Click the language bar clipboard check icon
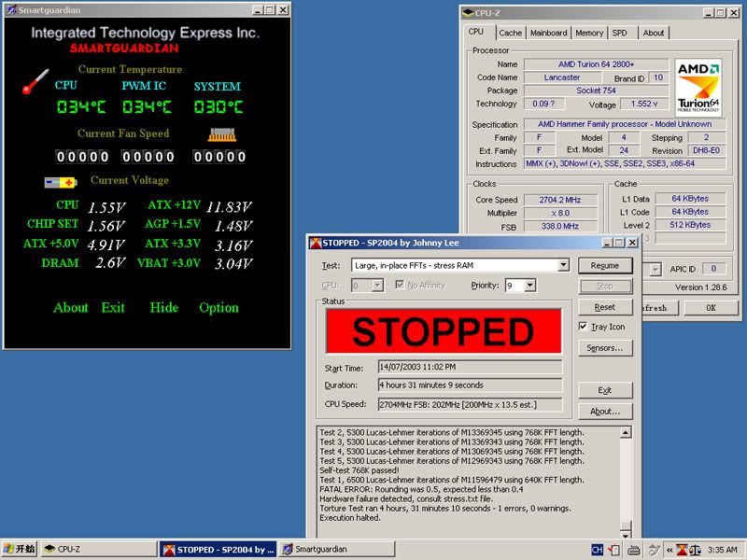Viewport: 747px width, 560px height. click(614, 550)
